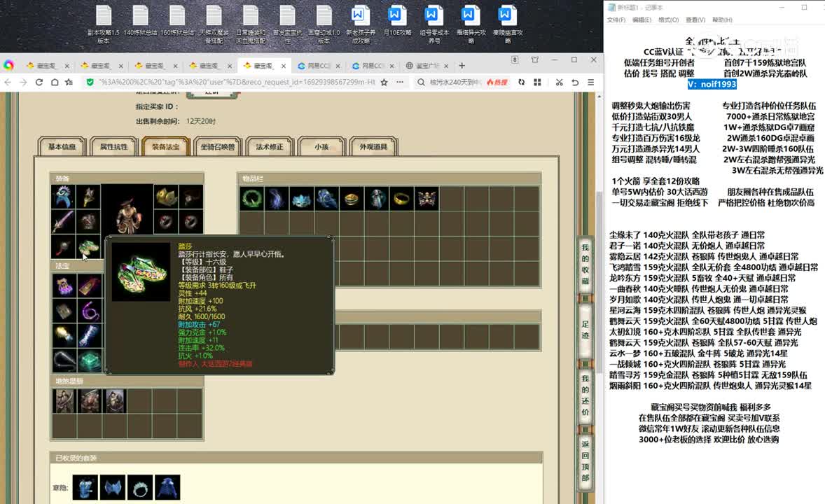The height and width of the screenshot is (504, 825).
Task: Open the browser main menu icon
Action: pyautogui.click(x=591, y=82)
